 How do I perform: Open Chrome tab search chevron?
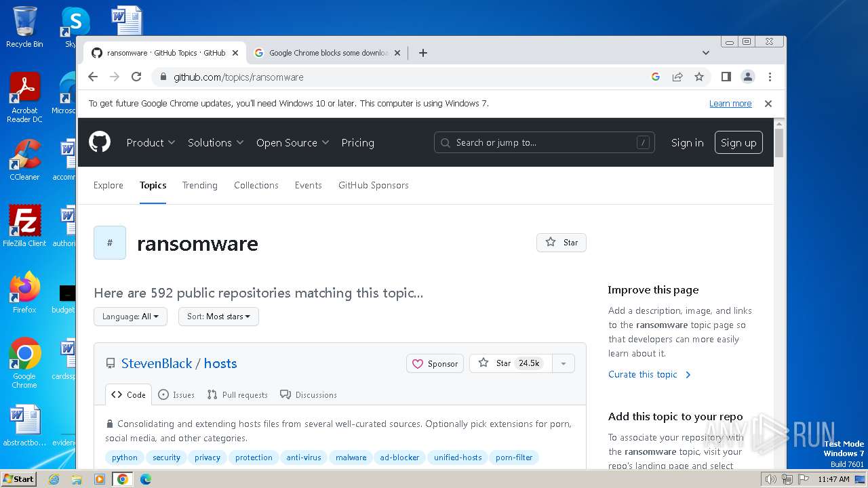click(706, 53)
